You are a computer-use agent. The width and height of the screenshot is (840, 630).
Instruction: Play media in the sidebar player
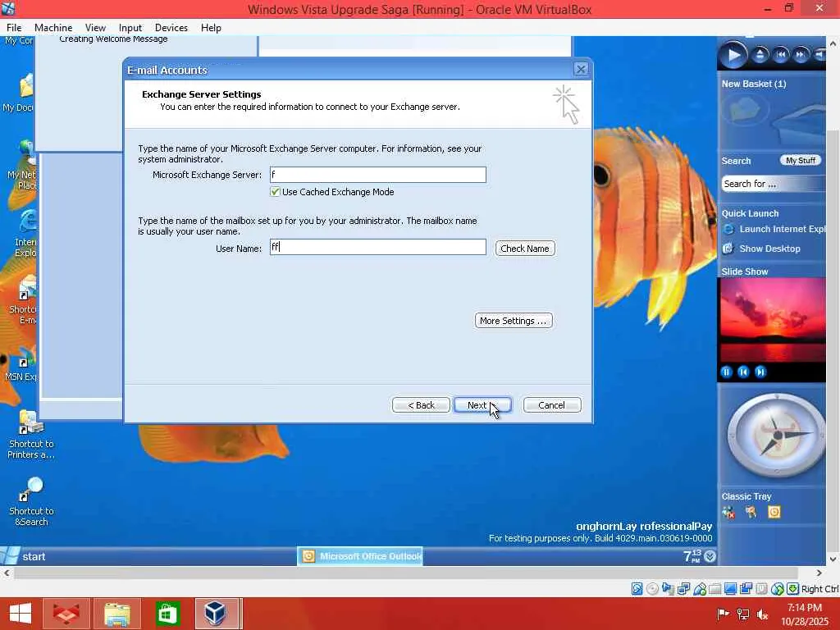click(x=733, y=55)
